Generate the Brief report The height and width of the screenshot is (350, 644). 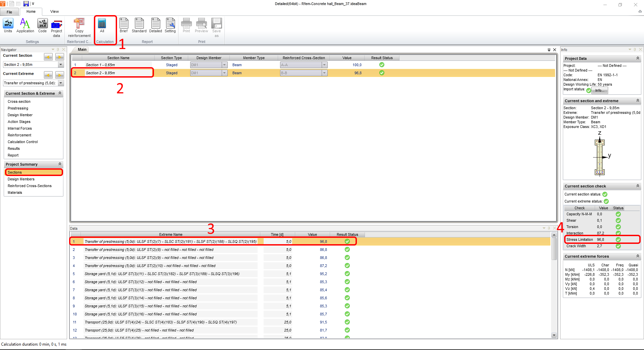pos(124,26)
